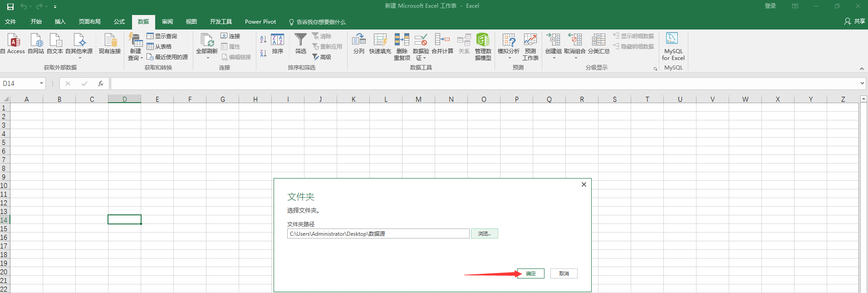Screen dimensions: 868x293
Task: Click the Save icon in the title bar
Action: [x=10, y=6]
